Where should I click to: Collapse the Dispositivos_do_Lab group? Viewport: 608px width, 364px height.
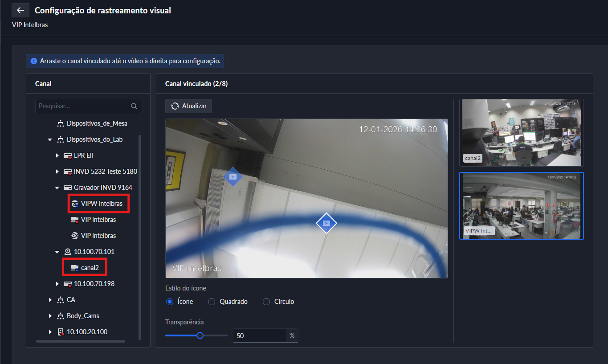click(x=50, y=139)
